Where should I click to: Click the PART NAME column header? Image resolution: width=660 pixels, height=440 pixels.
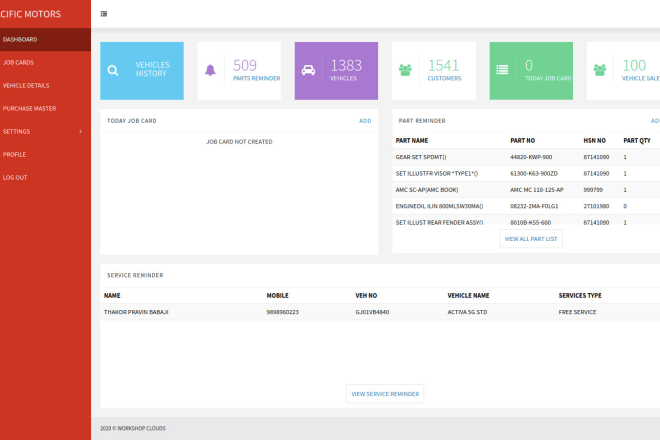(412, 141)
